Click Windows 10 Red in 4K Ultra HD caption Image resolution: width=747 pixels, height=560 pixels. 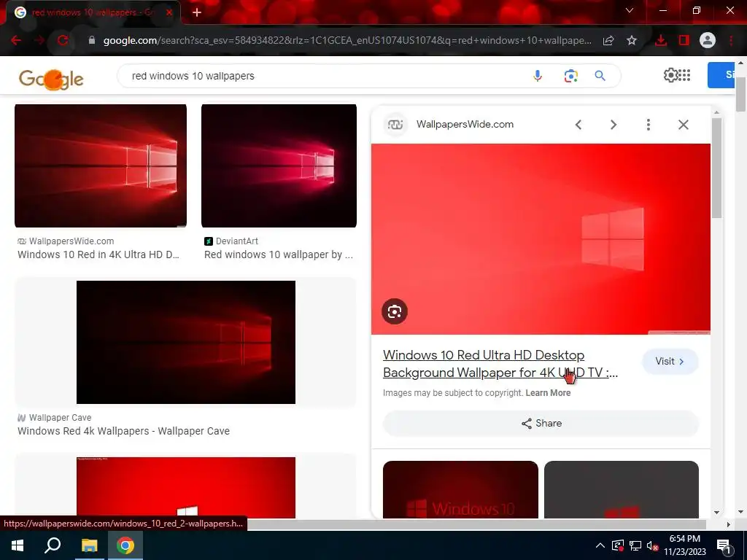click(x=98, y=254)
